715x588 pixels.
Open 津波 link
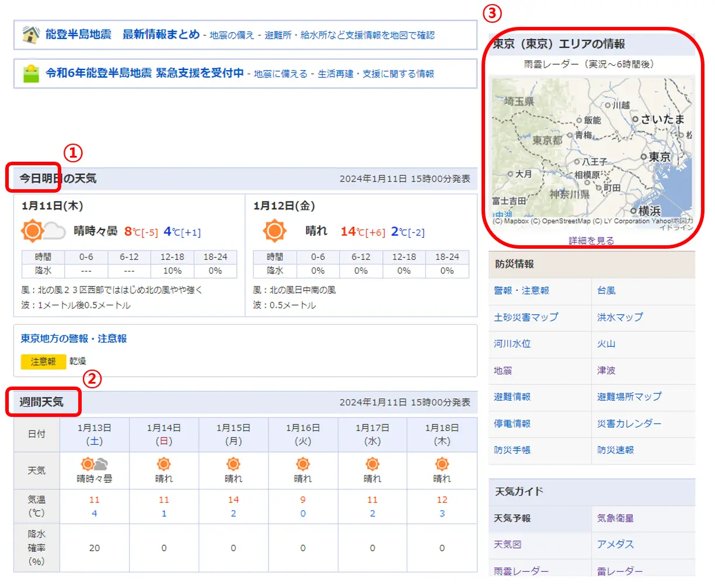point(606,371)
